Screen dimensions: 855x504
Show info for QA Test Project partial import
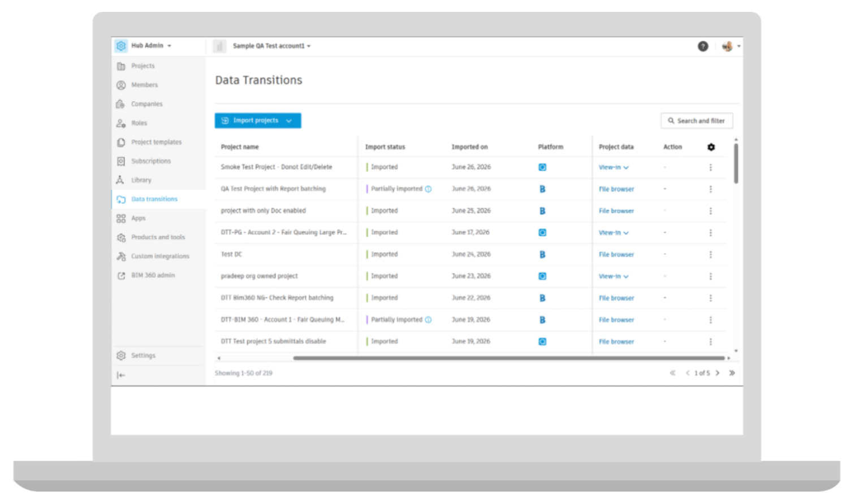[428, 189]
